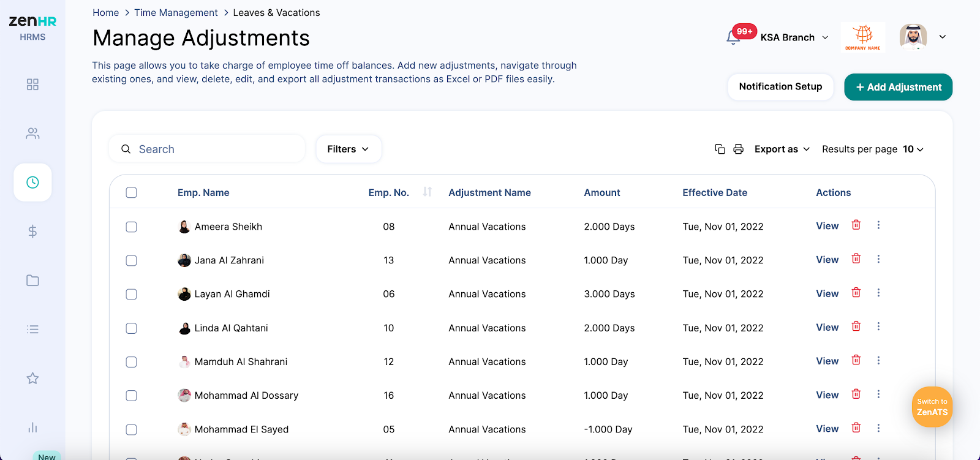Focus the Search input field
Viewport: 980px width, 460px height.
[x=207, y=149]
